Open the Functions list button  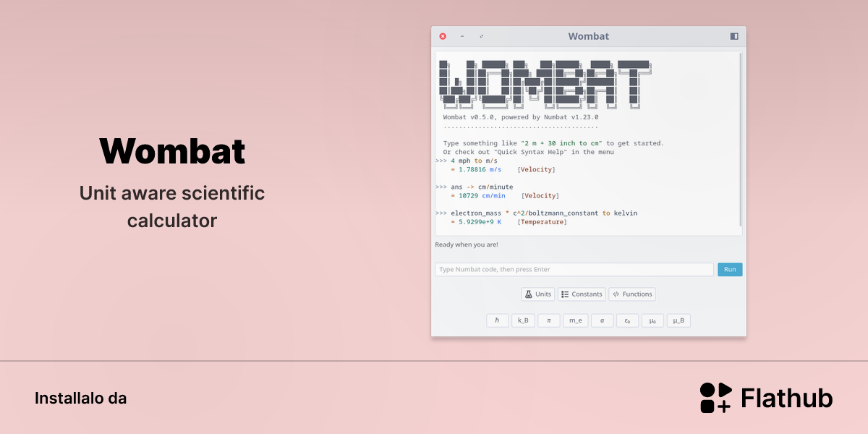point(632,294)
